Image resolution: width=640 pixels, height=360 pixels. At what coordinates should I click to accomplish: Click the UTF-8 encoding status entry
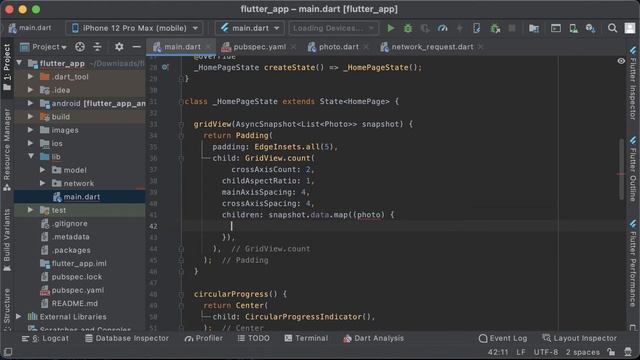coord(546,352)
